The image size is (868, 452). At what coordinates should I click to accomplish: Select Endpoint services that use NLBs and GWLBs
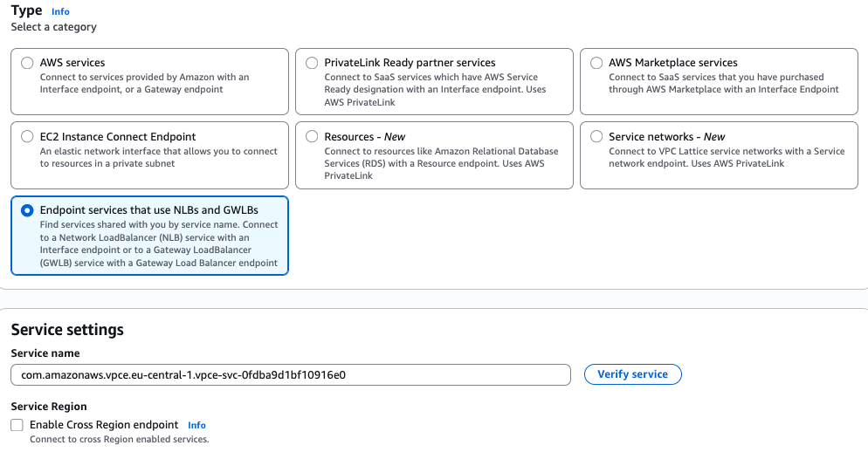(x=27, y=210)
